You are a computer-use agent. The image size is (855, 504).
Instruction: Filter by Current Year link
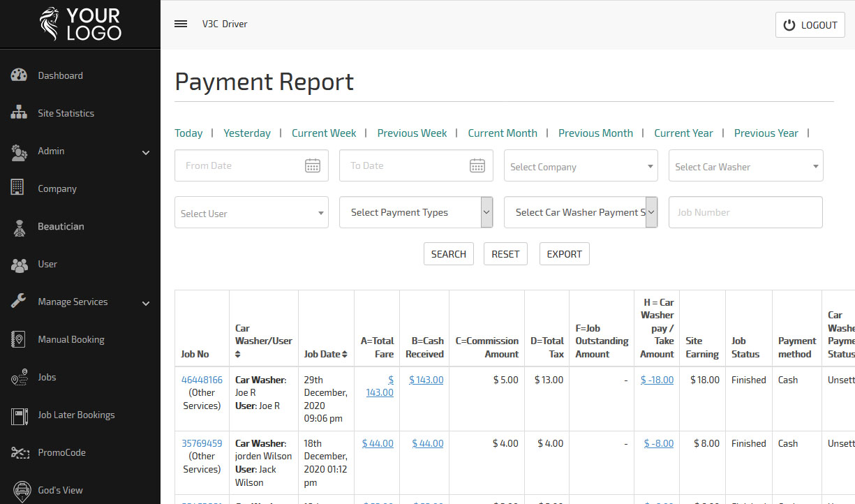[683, 133]
